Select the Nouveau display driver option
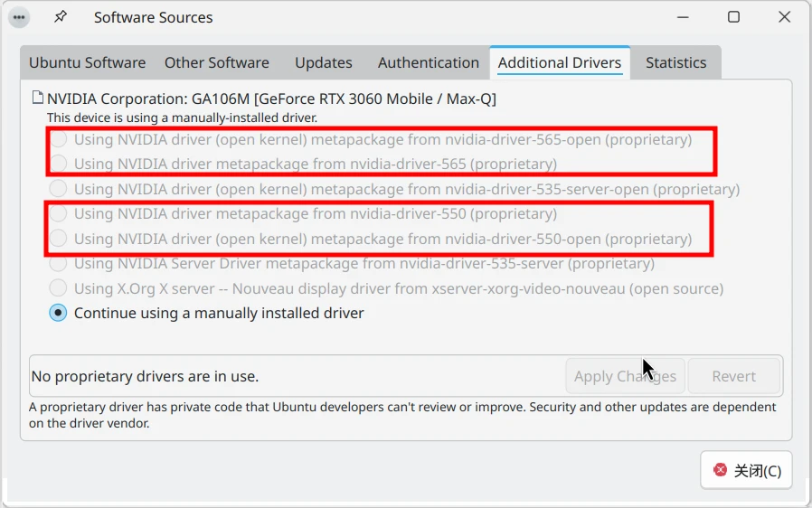The width and height of the screenshot is (812, 508). point(59,288)
